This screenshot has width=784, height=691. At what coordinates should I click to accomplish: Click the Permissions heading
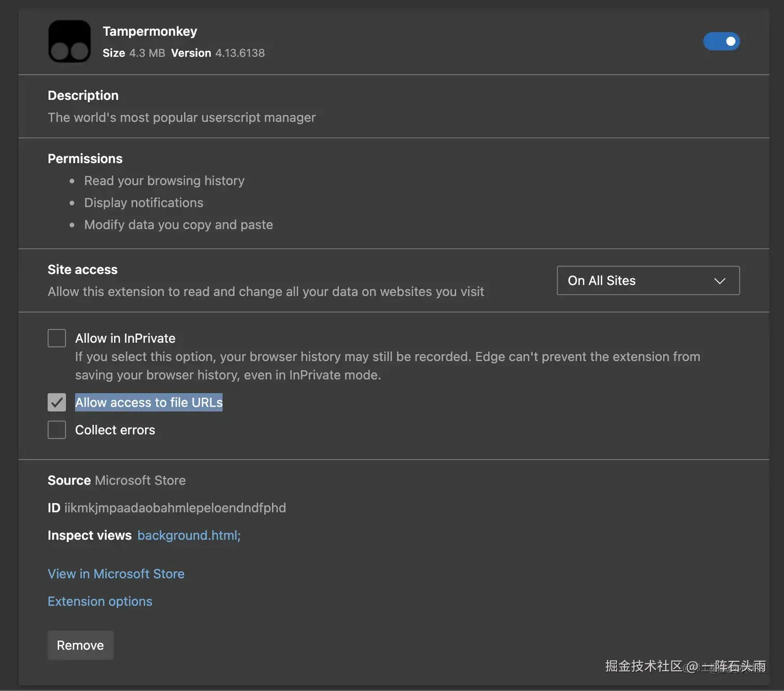point(85,159)
